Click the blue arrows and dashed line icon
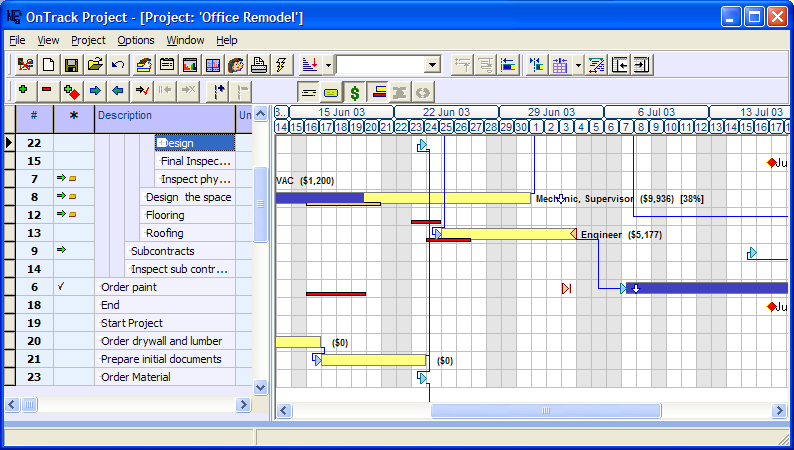The width and height of the screenshot is (794, 450). click(536, 65)
